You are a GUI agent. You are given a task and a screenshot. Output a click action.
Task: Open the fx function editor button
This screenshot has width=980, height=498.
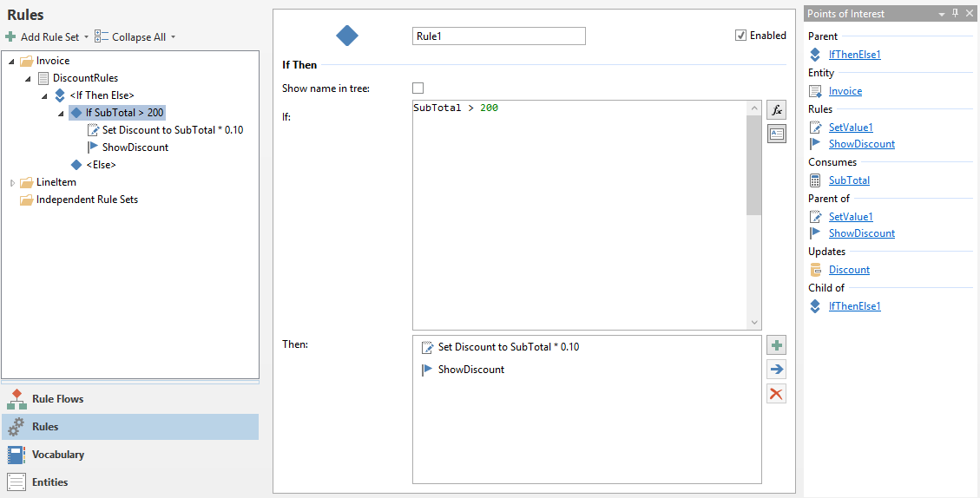pos(777,110)
